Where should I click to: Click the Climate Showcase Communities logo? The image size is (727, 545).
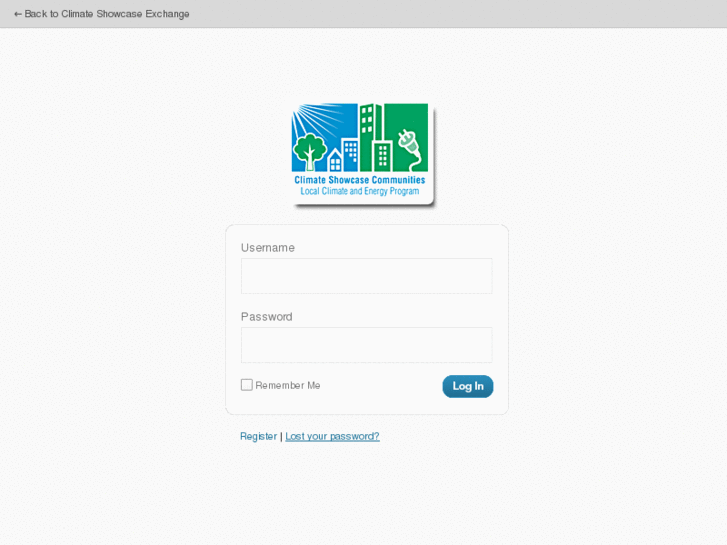[362, 154]
